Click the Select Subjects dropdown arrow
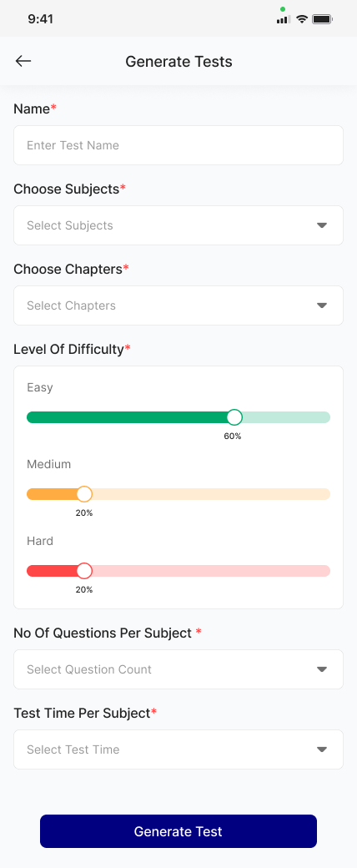 click(322, 225)
